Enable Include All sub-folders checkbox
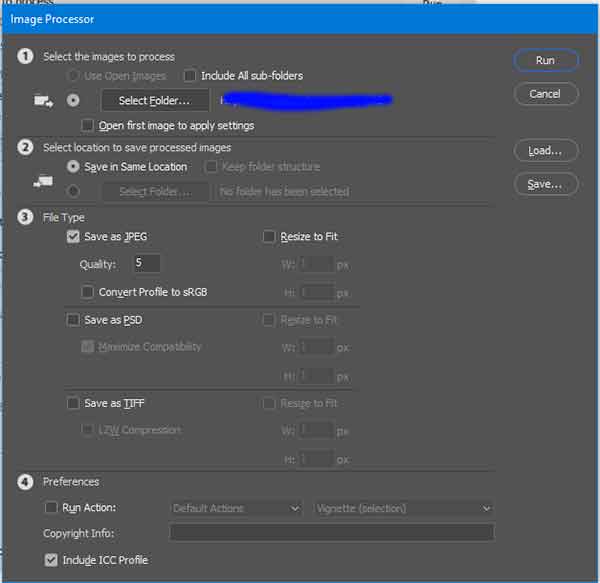Image resolution: width=600 pixels, height=583 pixels. (x=189, y=76)
